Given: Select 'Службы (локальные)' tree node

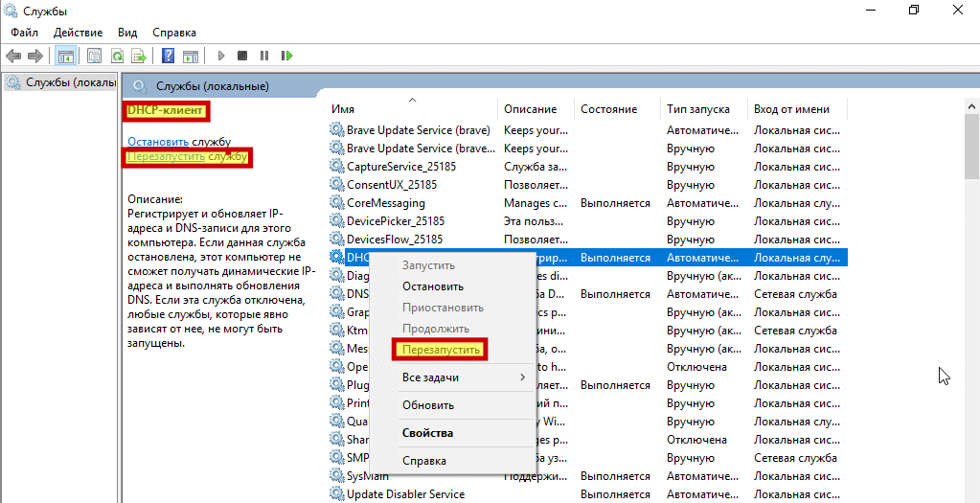Looking at the screenshot, I should pyautogui.click(x=63, y=82).
